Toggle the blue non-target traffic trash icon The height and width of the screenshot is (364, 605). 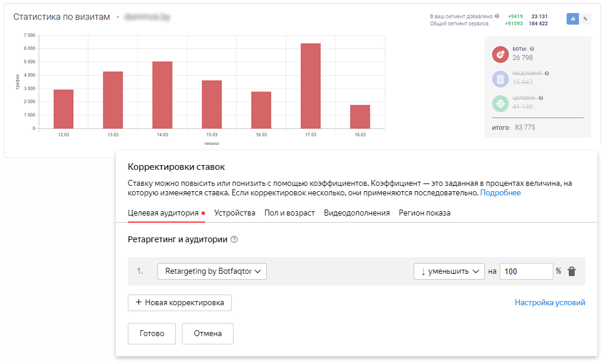pos(500,79)
